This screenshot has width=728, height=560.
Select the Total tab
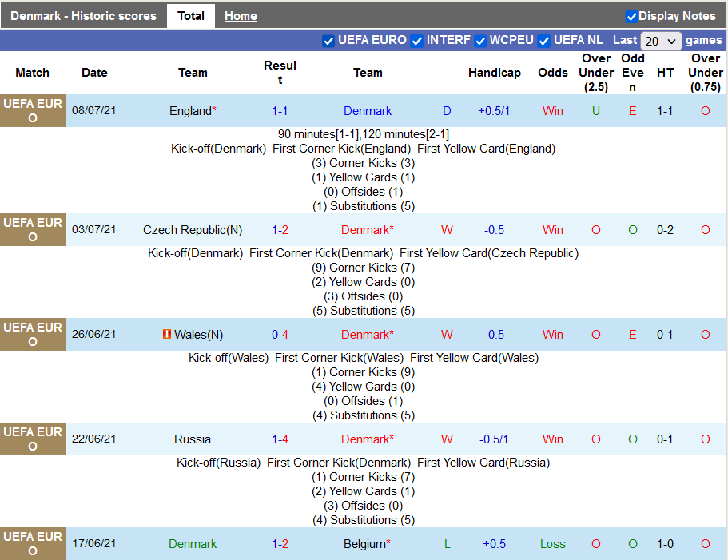(191, 16)
